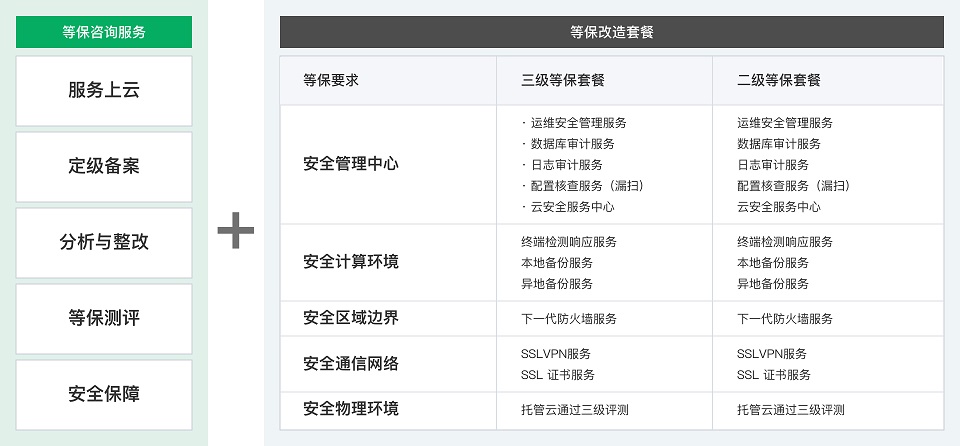The height and width of the screenshot is (446, 960).
Task: Select the 安全计算环境 row label
Action: click(x=351, y=262)
